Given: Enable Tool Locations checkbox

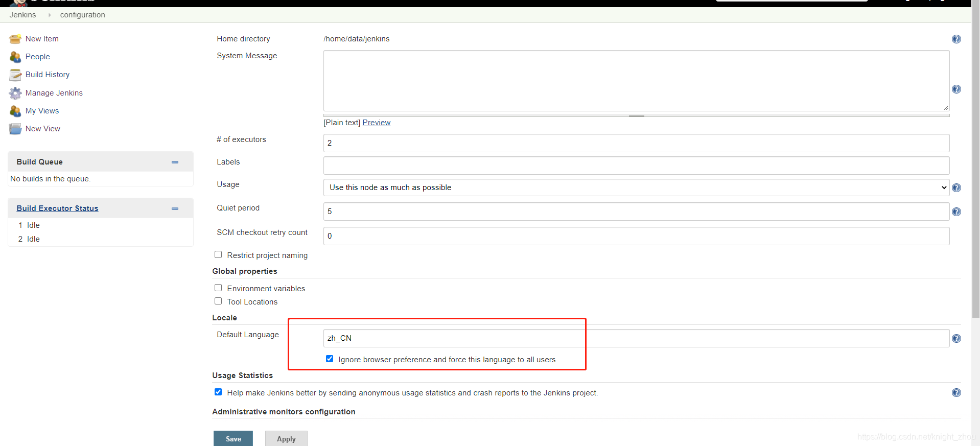Looking at the screenshot, I should pyautogui.click(x=218, y=301).
